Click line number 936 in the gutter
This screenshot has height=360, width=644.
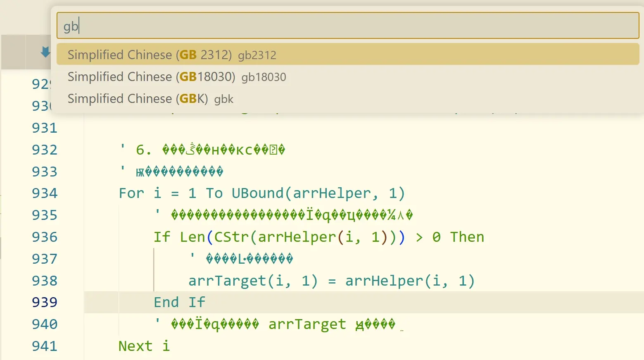(x=45, y=237)
